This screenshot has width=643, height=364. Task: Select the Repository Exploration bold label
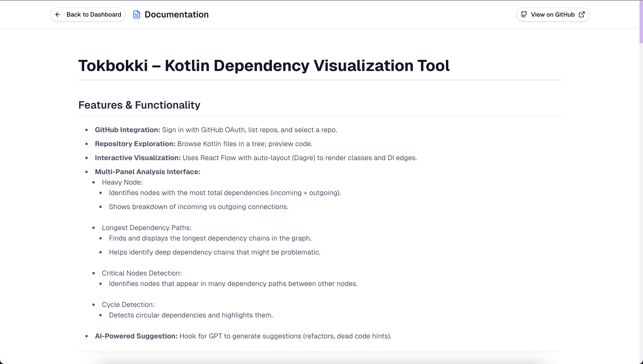135,144
